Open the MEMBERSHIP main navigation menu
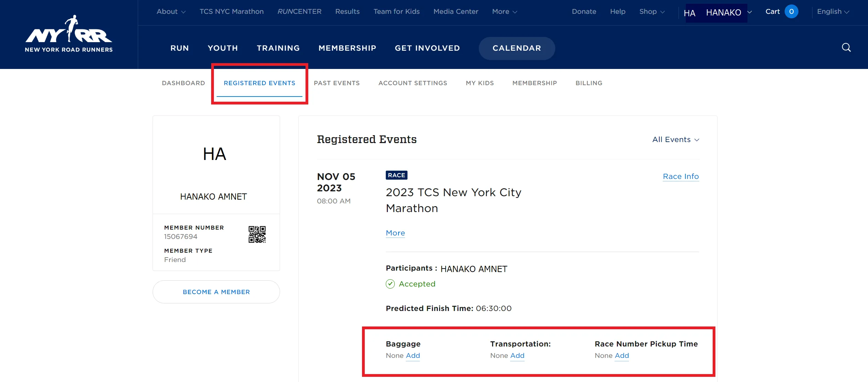Image resolution: width=868 pixels, height=382 pixels. pyautogui.click(x=347, y=48)
